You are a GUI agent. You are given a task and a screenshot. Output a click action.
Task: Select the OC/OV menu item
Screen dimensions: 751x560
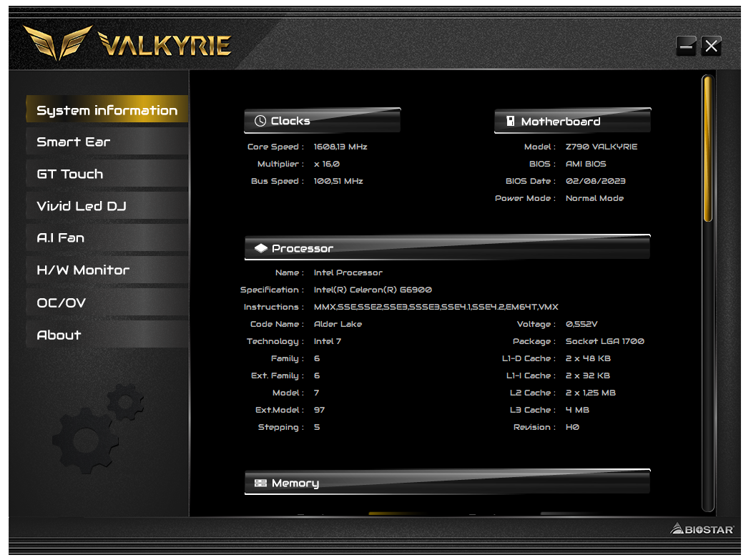pyautogui.click(x=107, y=303)
